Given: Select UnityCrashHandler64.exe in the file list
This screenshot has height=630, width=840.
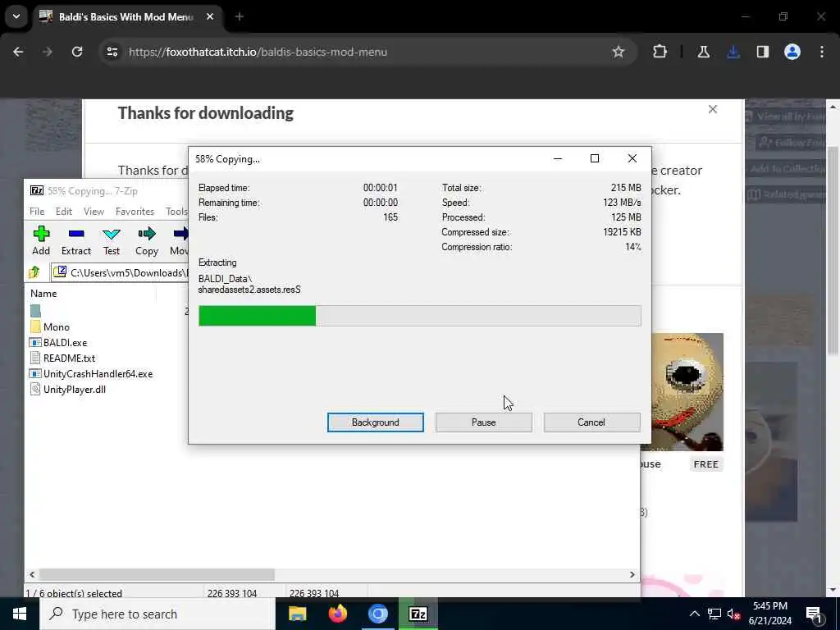Looking at the screenshot, I should click(91, 374).
